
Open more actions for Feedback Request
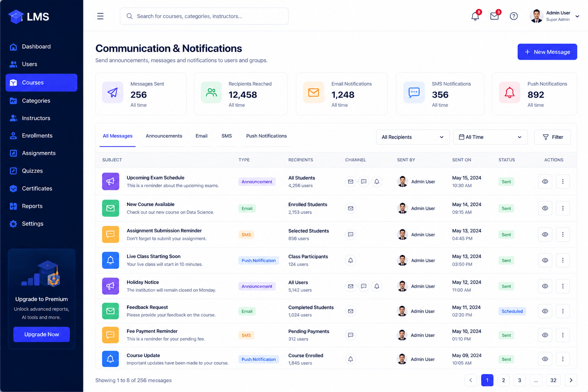point(563,311)
